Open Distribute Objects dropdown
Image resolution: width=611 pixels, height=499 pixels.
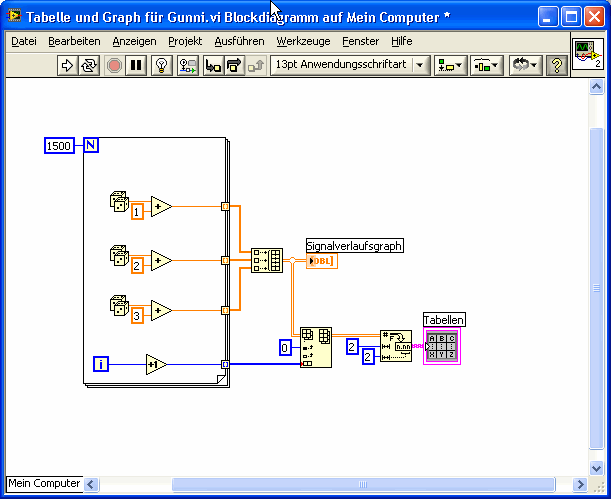tap(487, 65)
